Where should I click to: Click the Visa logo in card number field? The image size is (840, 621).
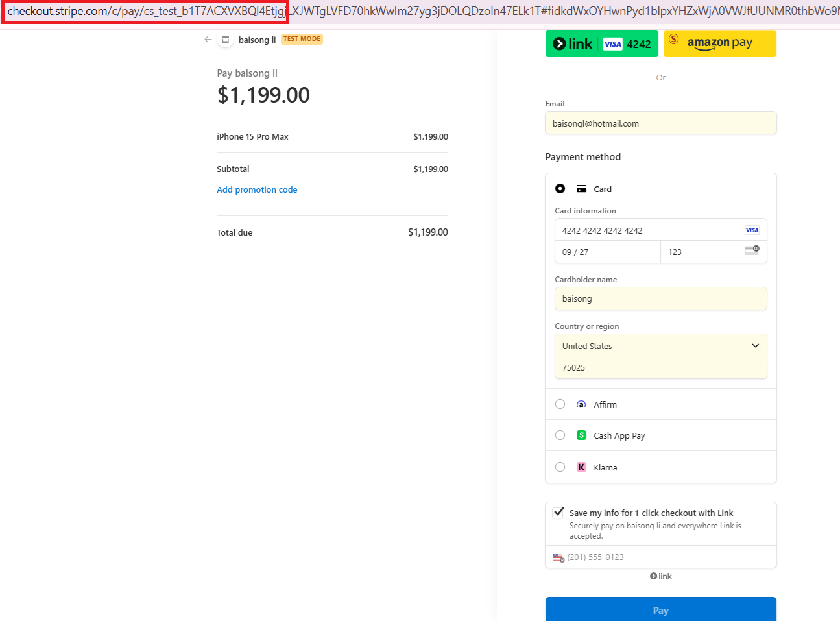point(752,230)
